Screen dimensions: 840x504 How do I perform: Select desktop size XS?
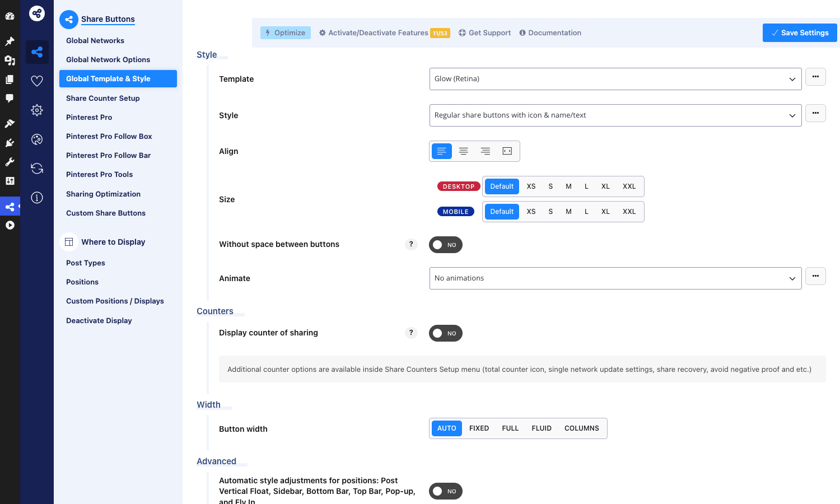point(531,186)
